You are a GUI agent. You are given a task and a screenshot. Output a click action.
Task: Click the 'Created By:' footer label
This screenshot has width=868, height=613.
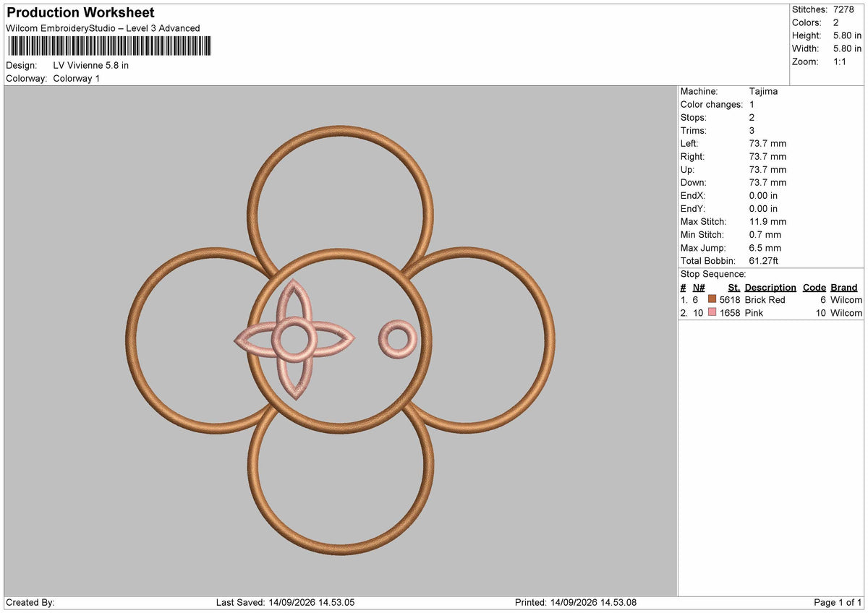30,602
